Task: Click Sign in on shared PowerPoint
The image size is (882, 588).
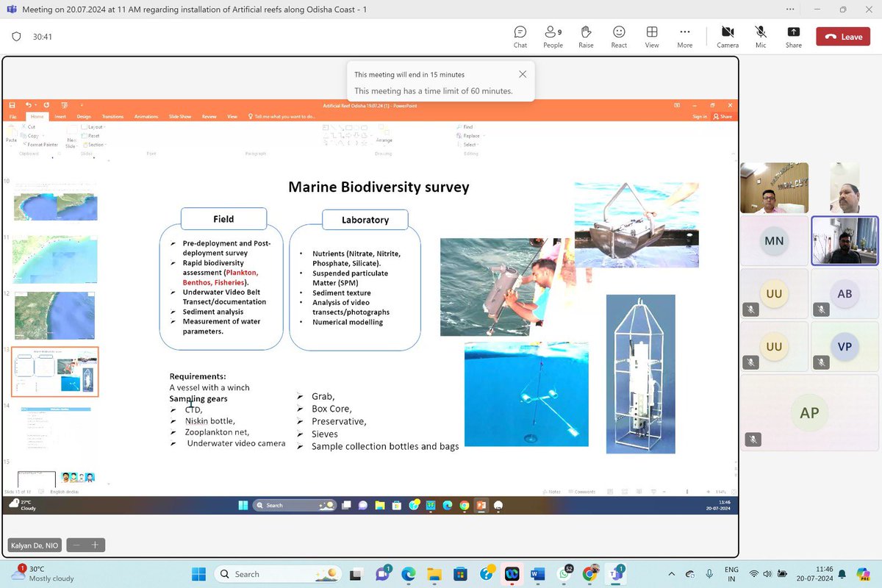Action: pos(700,116)
